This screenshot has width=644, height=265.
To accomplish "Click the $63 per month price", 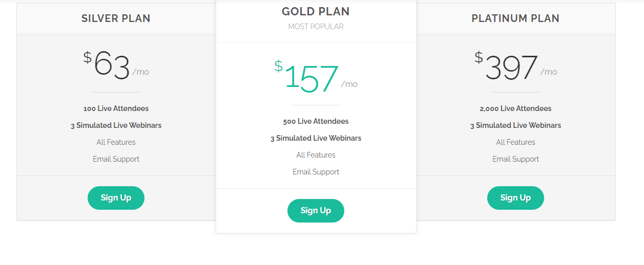I will click(x=116, y=66).
